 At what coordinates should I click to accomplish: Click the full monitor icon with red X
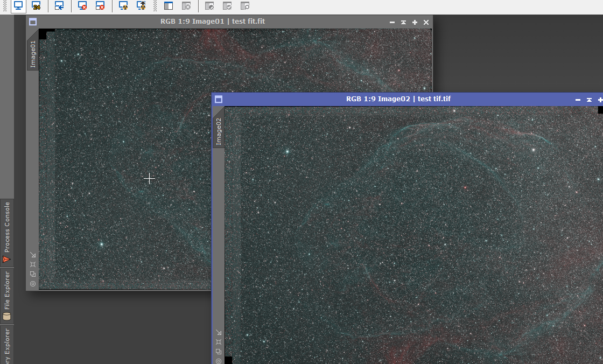pos(82,6)
